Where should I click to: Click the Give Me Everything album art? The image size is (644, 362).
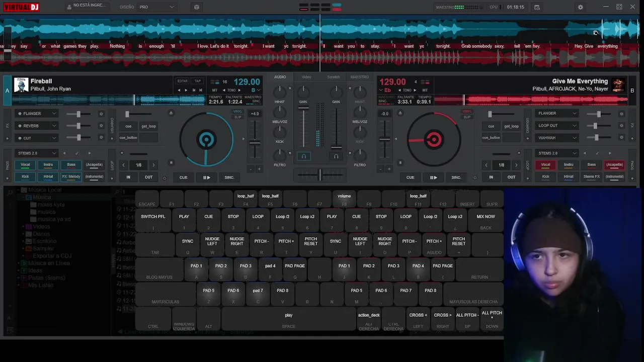tap(618, 84)
